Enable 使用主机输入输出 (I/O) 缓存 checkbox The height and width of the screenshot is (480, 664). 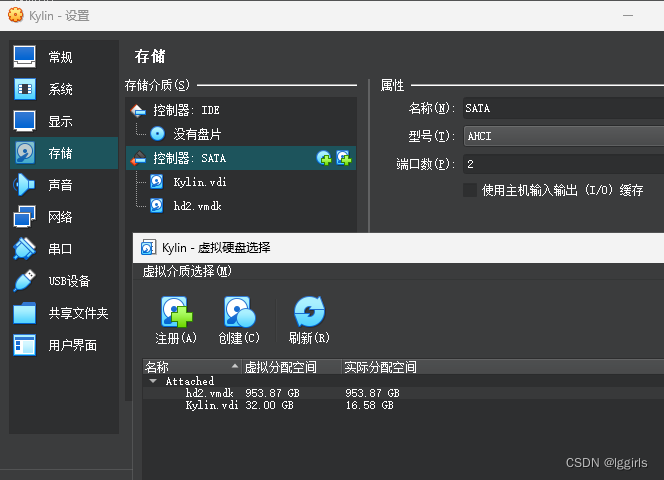pyautogui.click(x=470, y=190)
